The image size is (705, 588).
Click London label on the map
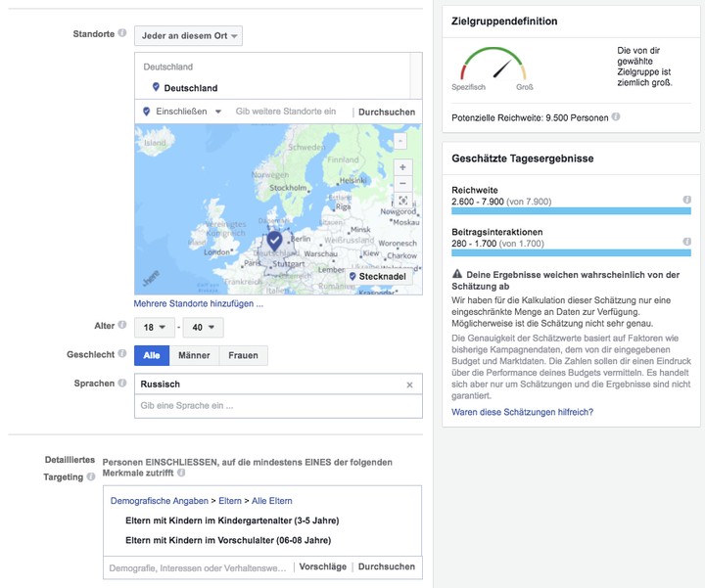tap(216, 252)
